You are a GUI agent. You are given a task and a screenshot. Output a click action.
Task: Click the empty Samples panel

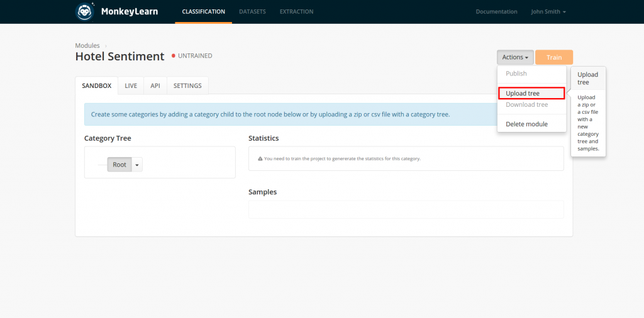[x=406, y=209]
